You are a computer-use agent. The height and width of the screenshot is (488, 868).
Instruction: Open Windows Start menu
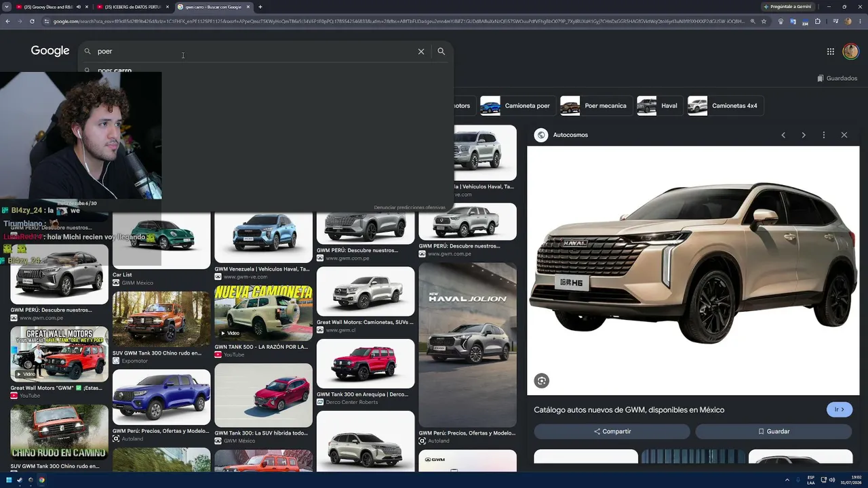(9, 480)
